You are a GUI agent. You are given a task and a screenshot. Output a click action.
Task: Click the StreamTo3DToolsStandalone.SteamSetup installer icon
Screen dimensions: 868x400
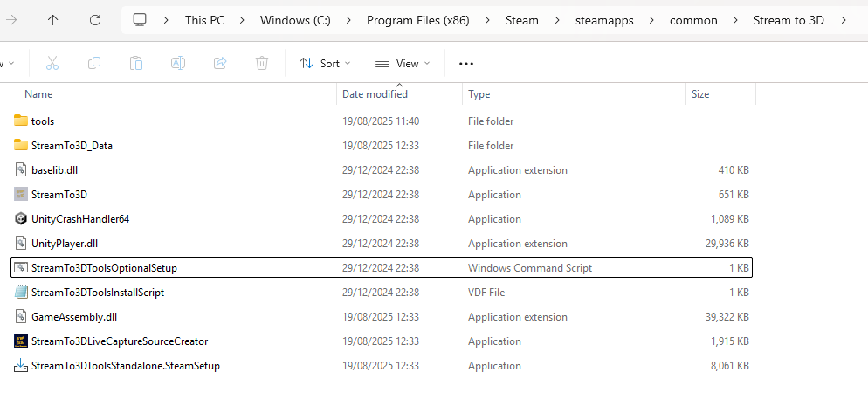coord(21,366)
